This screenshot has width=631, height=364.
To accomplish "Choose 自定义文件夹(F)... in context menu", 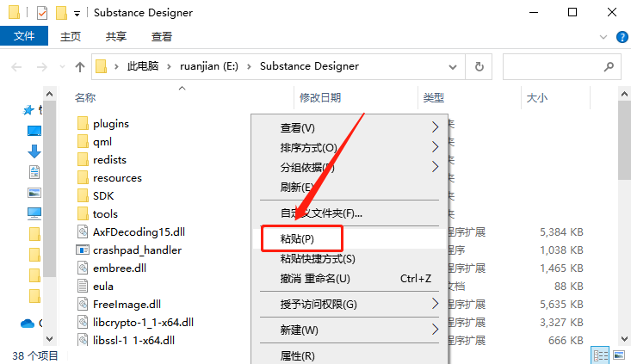I will click(x=350, y=213).
